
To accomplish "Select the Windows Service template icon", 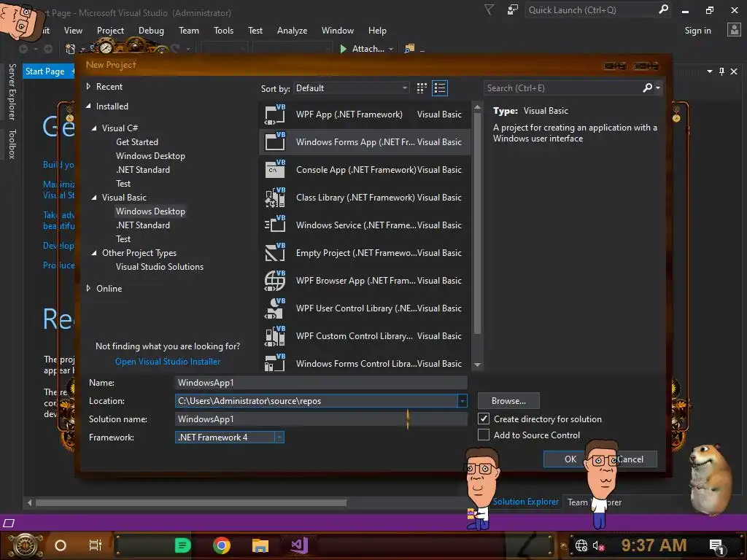I will tap(275, 225).
